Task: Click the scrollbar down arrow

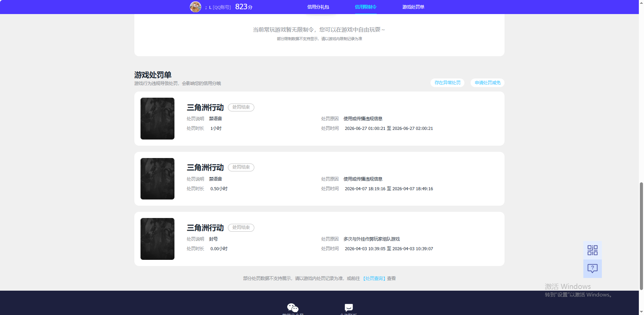Action: coord(641,312)
